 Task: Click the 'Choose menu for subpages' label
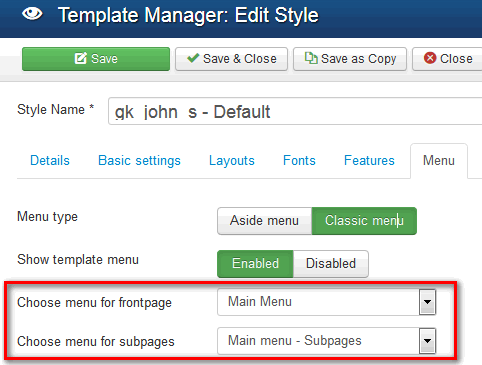tap(96, 342)
